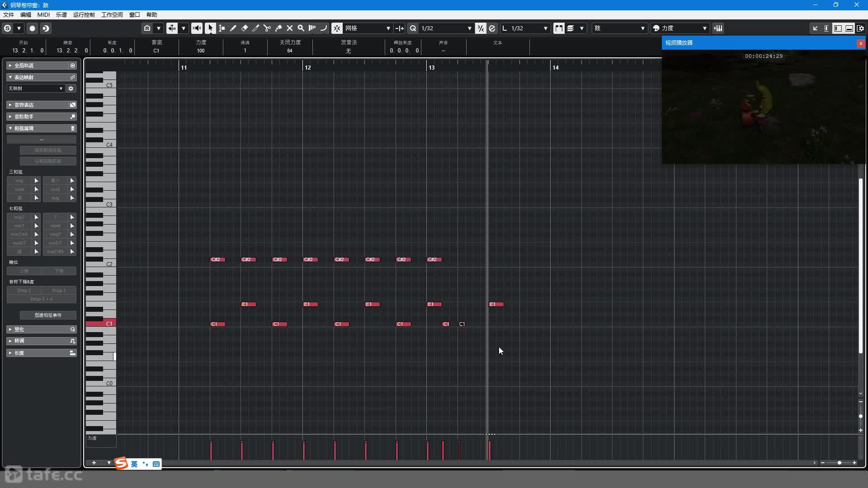Screen dimensions: 868x488
Task: Click the 力度 value field showing 100
Action: pos(201,51)
